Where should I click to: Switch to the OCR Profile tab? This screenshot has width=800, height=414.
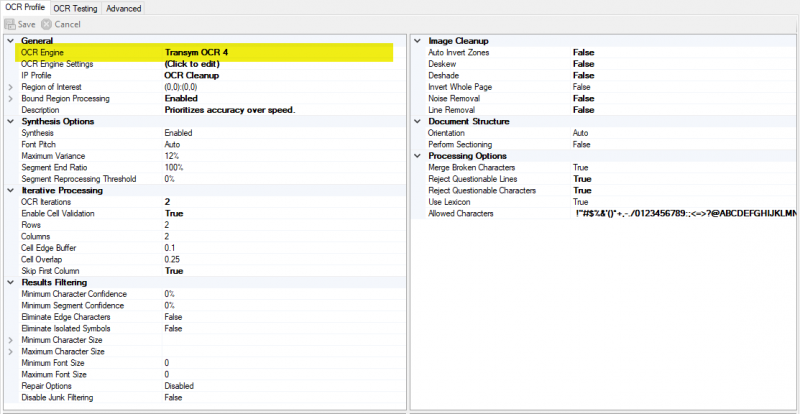coord(26,8)
